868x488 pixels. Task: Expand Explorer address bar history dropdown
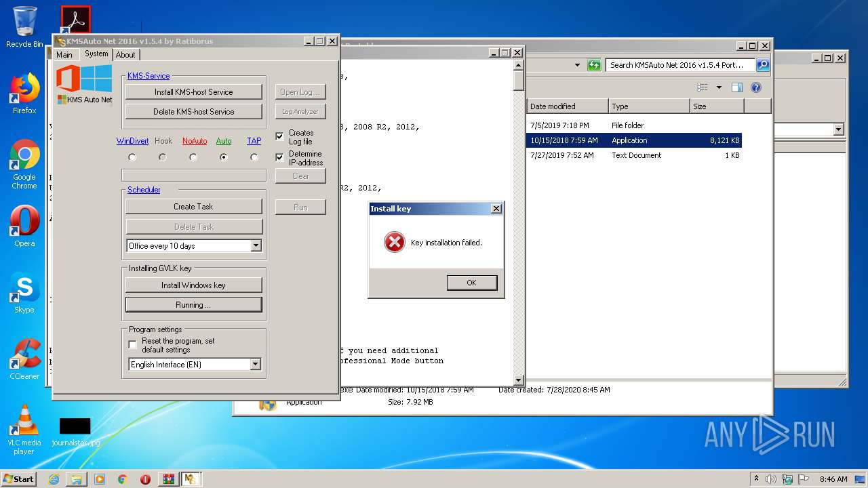click(577, 65)
